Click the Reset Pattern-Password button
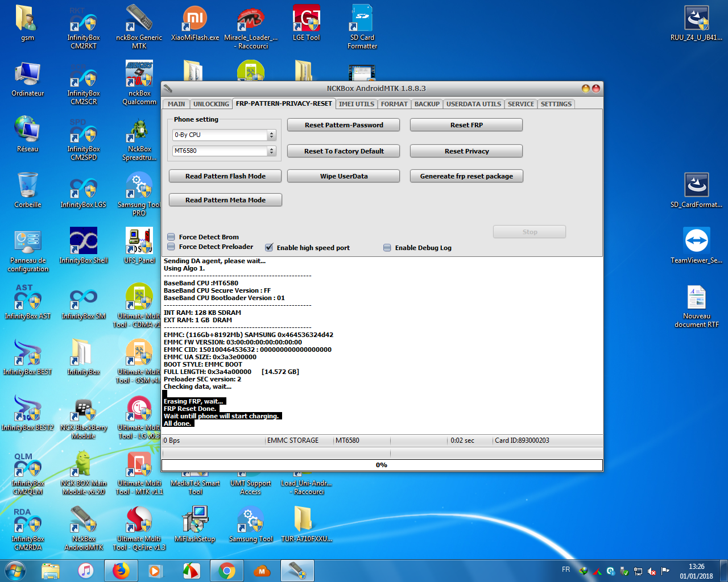The height and width of the screenshot is (582, 728). [344, 125]
